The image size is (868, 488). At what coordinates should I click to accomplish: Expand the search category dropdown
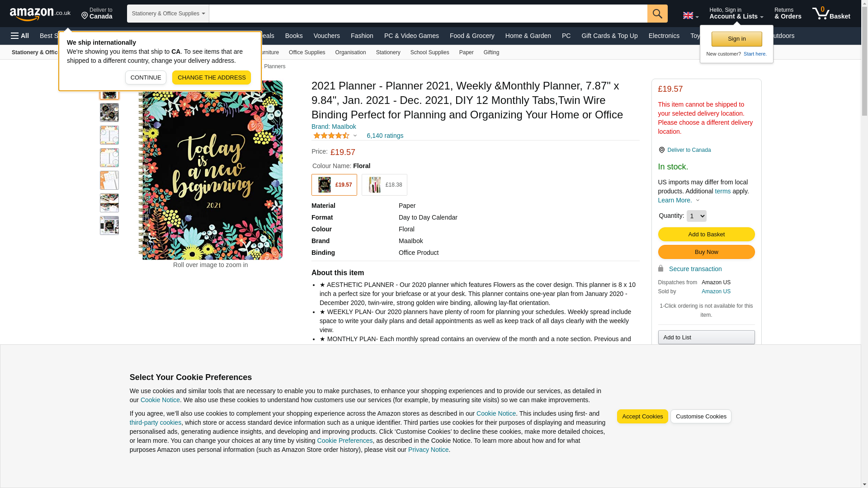click(x=168, y=14)
